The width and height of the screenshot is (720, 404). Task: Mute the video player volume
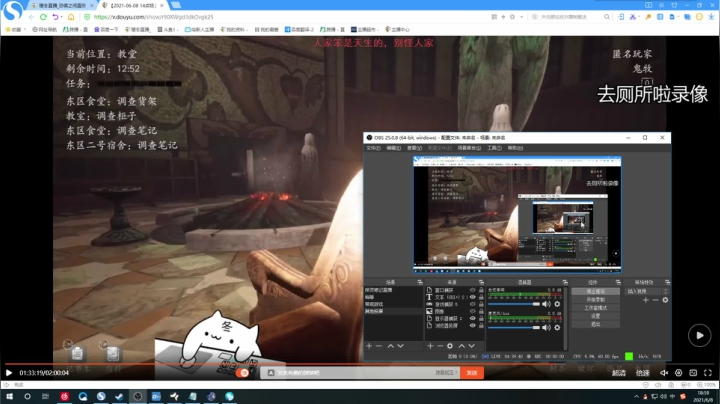point(664,373)
